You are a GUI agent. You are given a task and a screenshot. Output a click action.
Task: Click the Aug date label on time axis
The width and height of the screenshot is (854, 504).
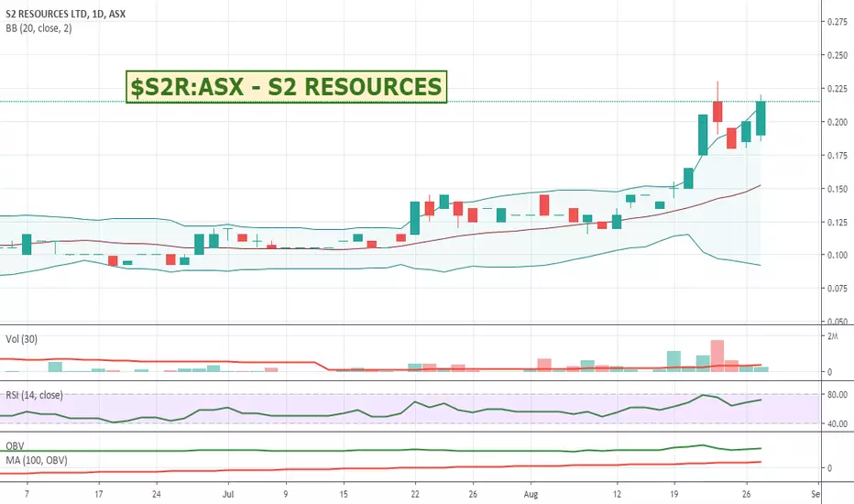(531, 494)
